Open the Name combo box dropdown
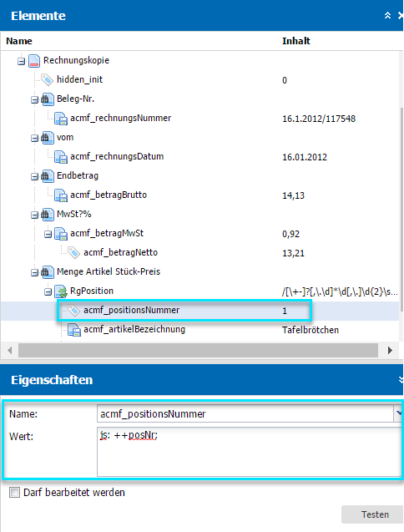 pos(398,413)
